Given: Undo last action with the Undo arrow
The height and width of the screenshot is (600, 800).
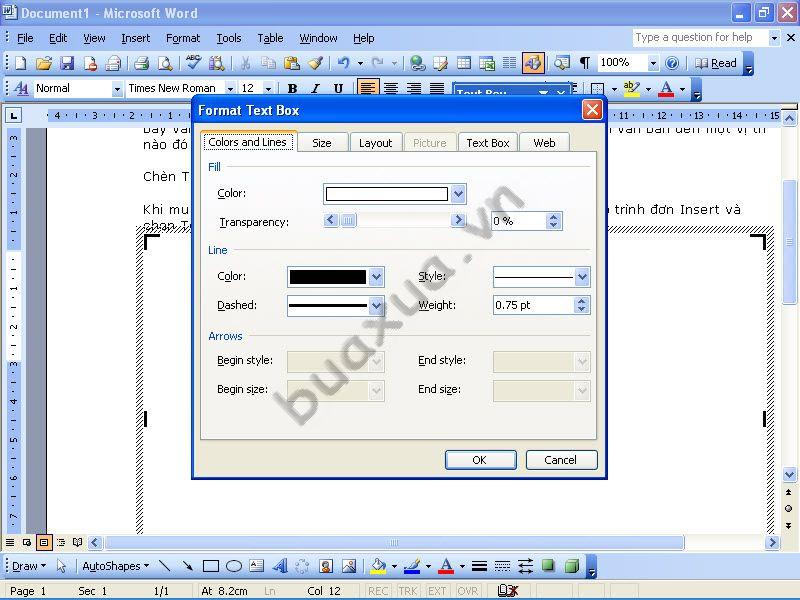Looking at the screenshot, I should click(343, 63).
